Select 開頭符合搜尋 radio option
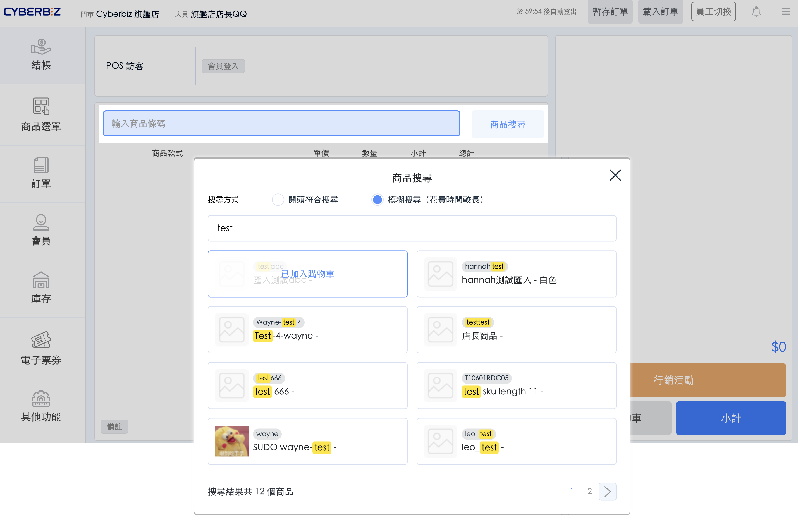 pyautogui.click(x=278, y=200)
